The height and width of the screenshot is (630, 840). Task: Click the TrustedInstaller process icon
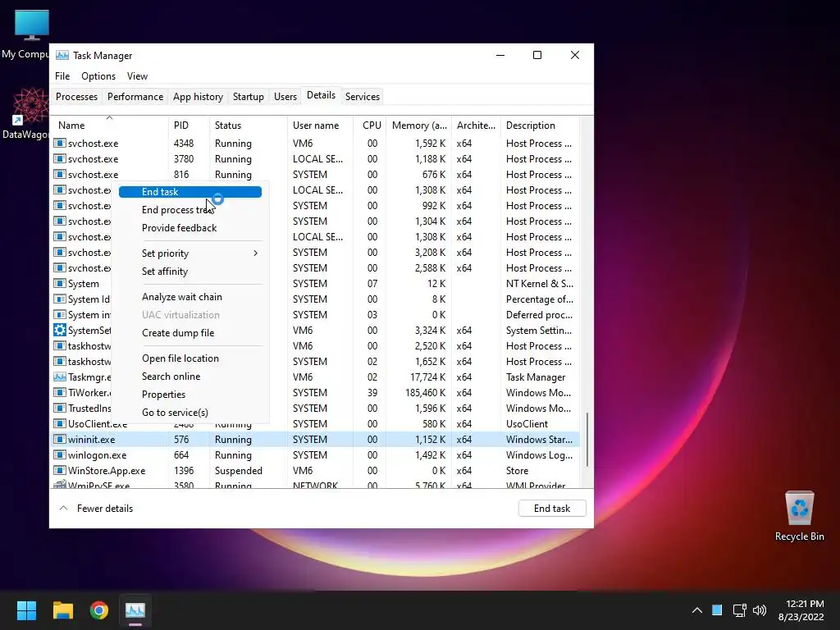[59, 409]
